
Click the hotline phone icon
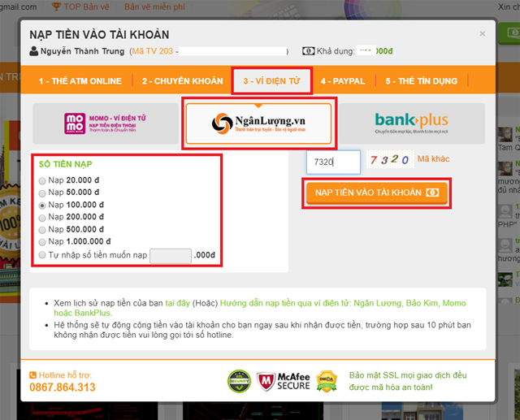click(32, 375)
